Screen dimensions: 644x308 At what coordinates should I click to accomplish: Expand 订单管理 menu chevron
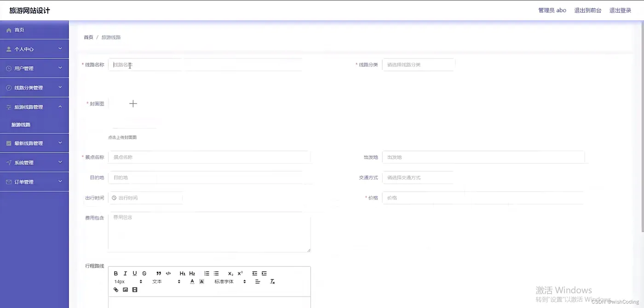(x=60, y=182)
